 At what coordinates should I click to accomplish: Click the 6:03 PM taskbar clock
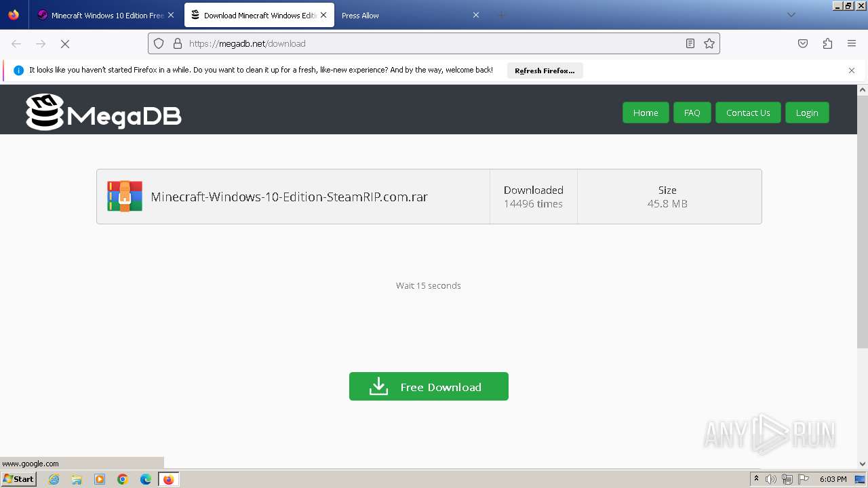tap(833, 479)
